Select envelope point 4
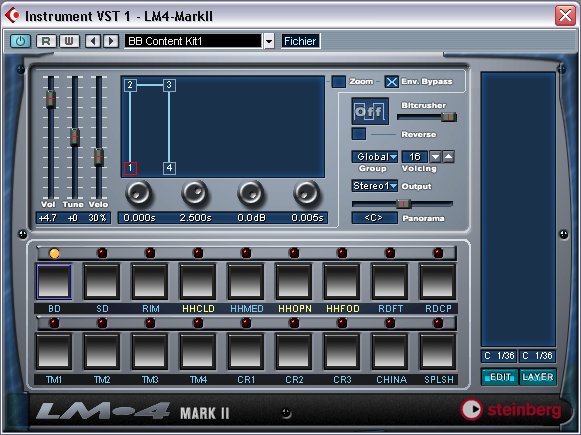Screen dimensions: 581x435 tap(169, 168)
